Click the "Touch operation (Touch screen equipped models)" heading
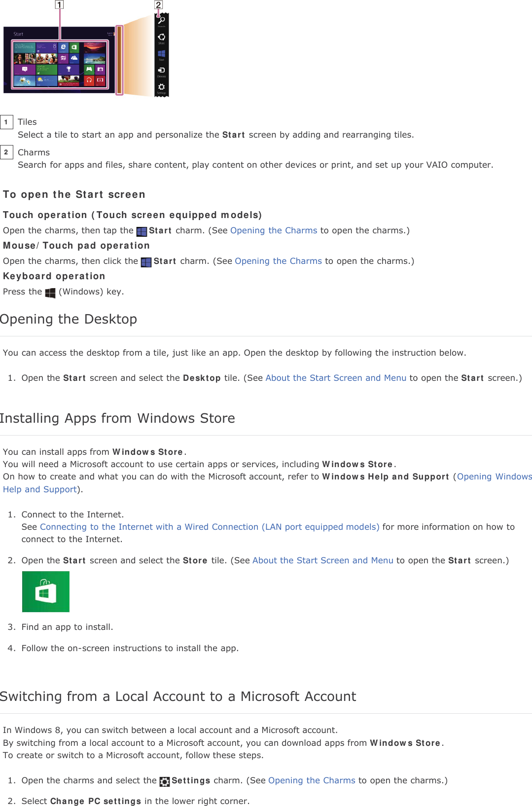This screenshot has height=806, width=532. 132,215
